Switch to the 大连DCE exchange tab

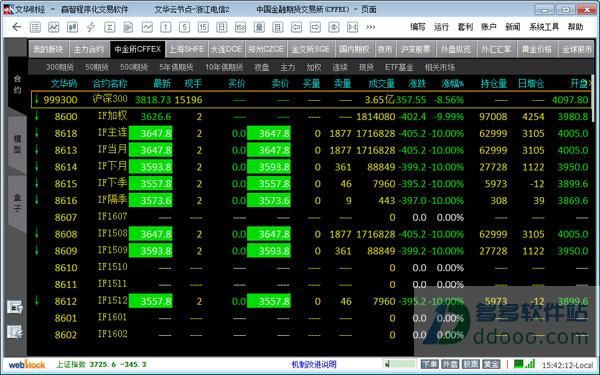tap(226, 49)
